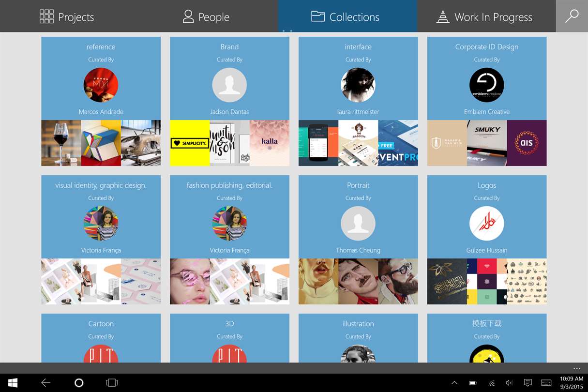Open the purple ais thumbnail

[x=527, y=143]
